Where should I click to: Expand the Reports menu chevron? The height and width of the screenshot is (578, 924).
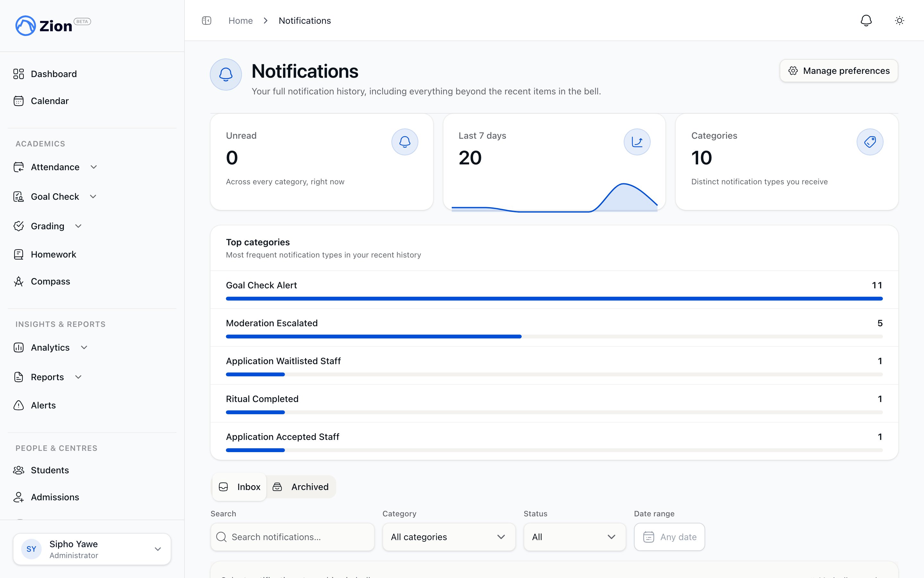click(x=78, y=377)
